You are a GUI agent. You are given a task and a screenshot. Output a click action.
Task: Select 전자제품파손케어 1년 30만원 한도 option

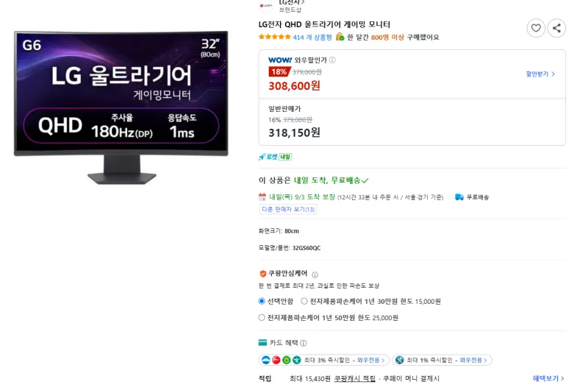(x=304, y=301)
